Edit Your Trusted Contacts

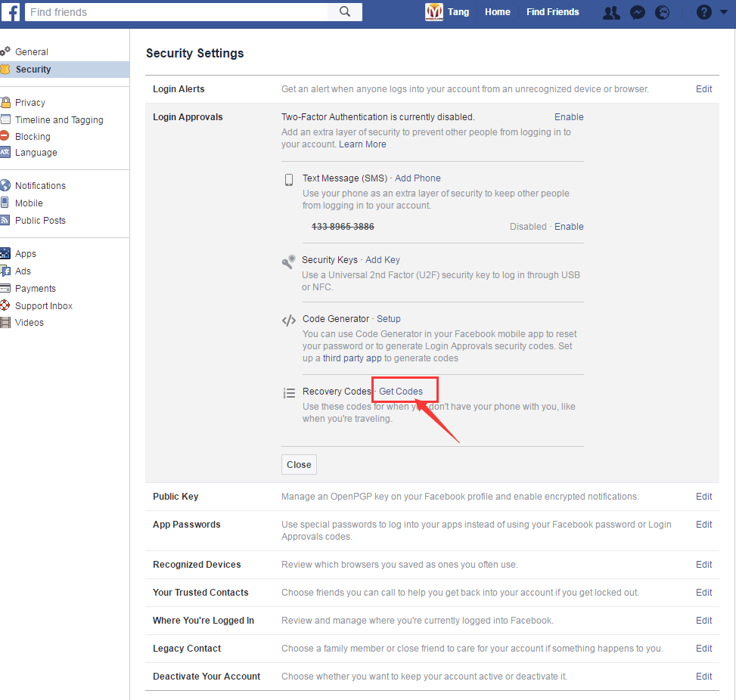click(703, 593)
